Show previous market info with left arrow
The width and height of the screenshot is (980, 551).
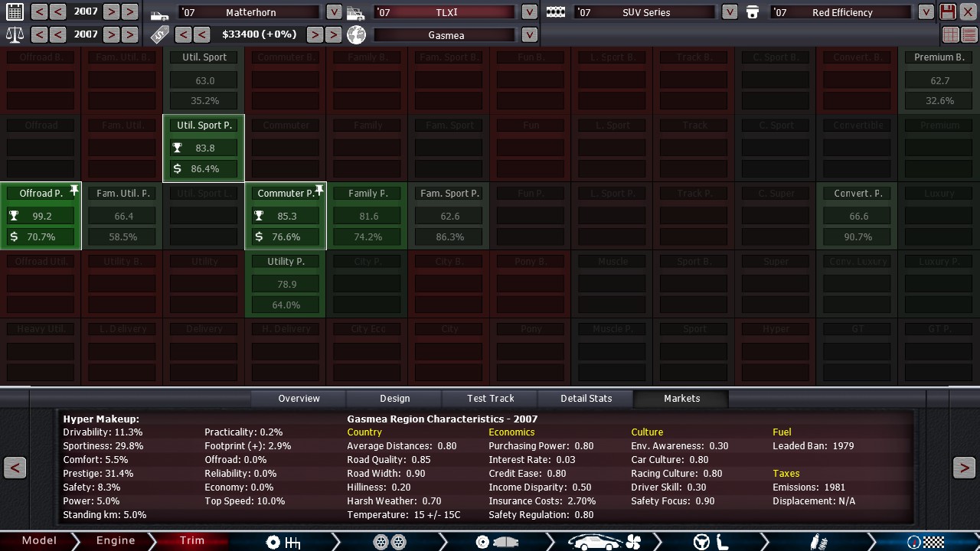pyautogui.click(x=15, y=468)
